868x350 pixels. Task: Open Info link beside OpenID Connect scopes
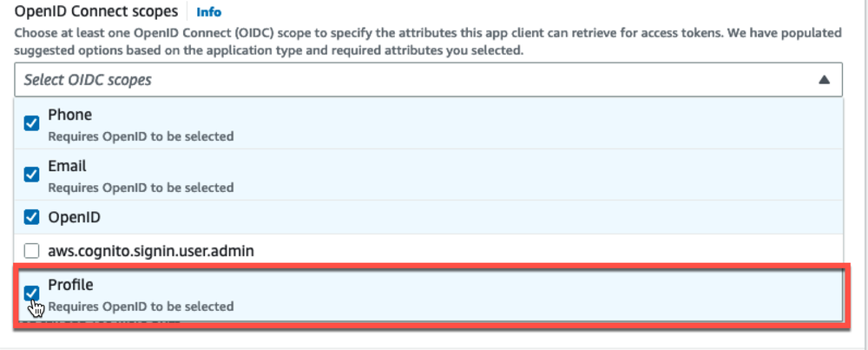[x=208, y=12]
